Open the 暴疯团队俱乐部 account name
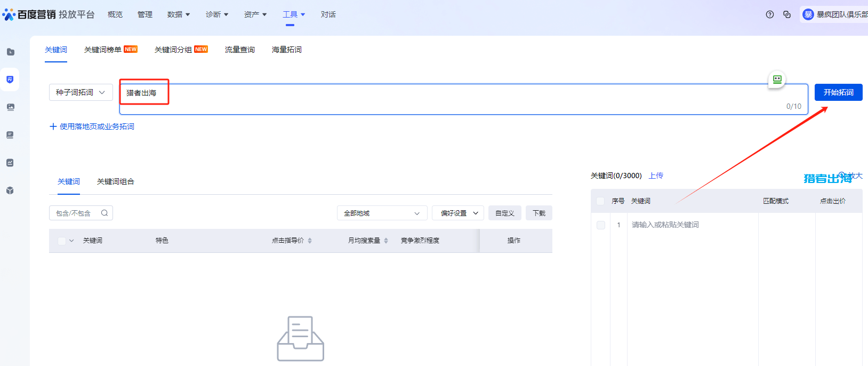The width and height of the screenshot is (868, 366). pos(842,14)
